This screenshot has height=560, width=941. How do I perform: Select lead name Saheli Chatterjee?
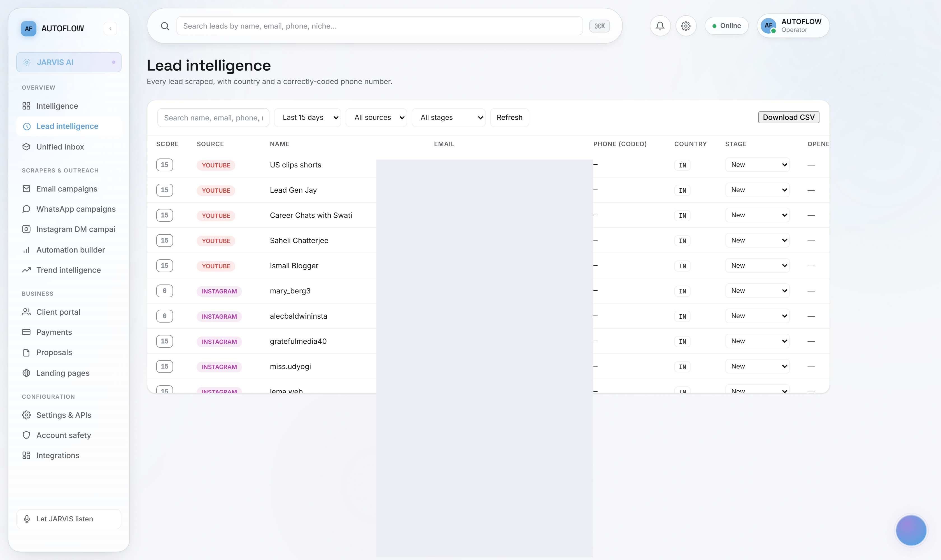tap(299, 240)
